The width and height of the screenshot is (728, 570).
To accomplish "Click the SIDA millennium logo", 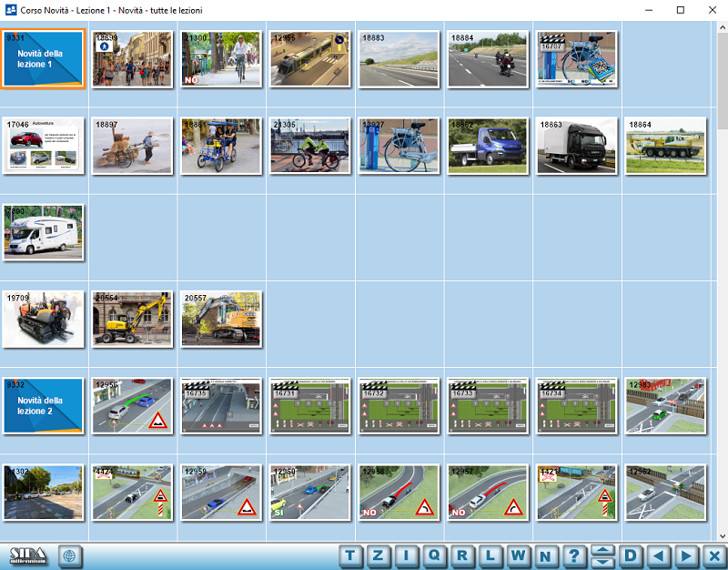I will (x=27, y=555).
